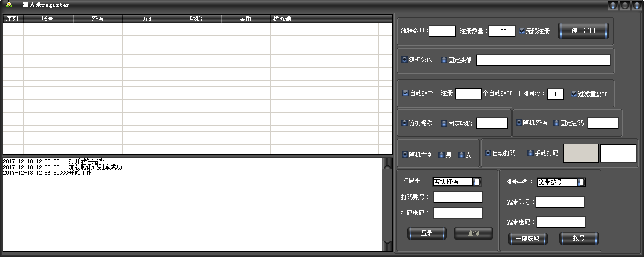644x257 pixels.
Task: Click the 注册 count field before 个自动换IP
Action: point(469,94)
